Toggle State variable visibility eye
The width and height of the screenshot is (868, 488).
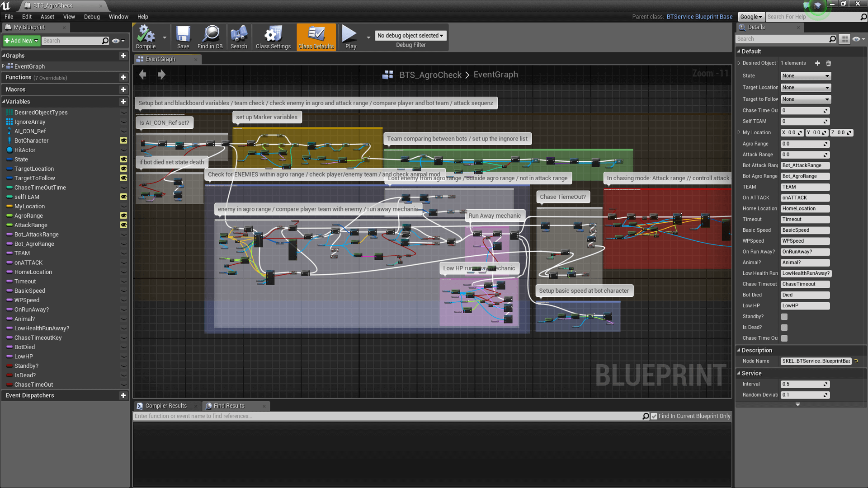(x=123, y=159)
